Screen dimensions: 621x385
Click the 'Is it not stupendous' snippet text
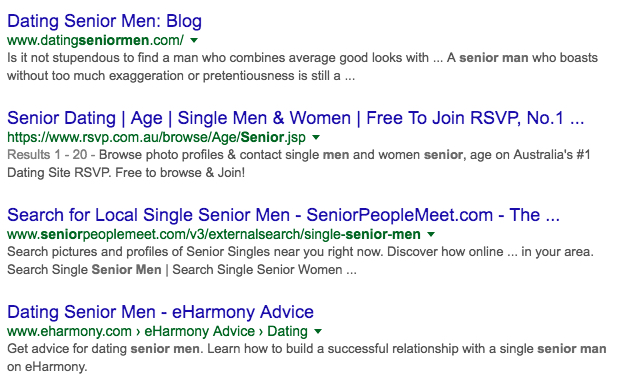pyautogui.click(x=302, y=67)
